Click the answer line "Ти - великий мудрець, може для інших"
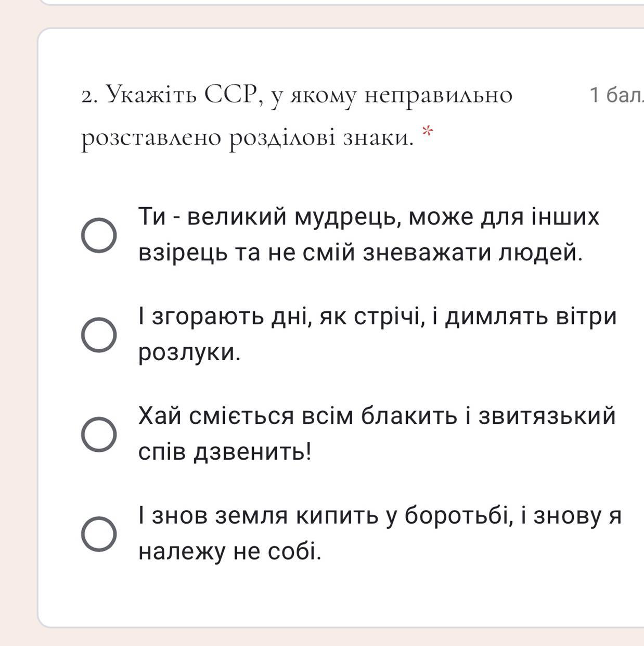Viewport: 644px width, 646px height. click(x=369, y=217)
